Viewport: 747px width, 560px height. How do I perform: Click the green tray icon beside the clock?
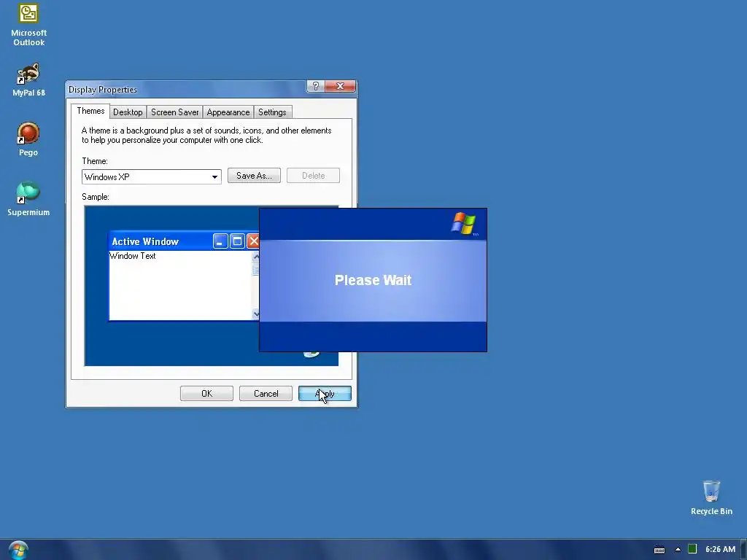(692, 549)
